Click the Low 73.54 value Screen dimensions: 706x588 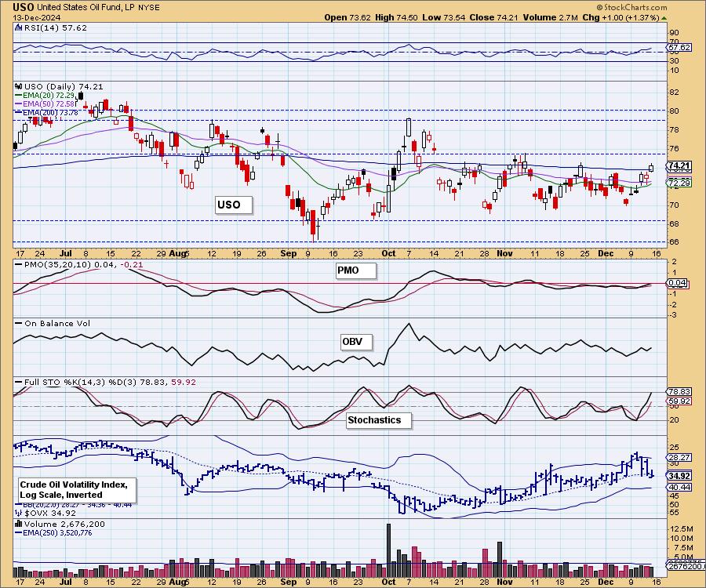[x=444, y=17]
